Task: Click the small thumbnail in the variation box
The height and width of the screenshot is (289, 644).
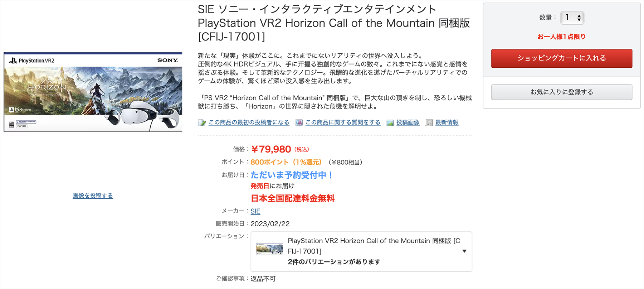Action: click(269, 249)
